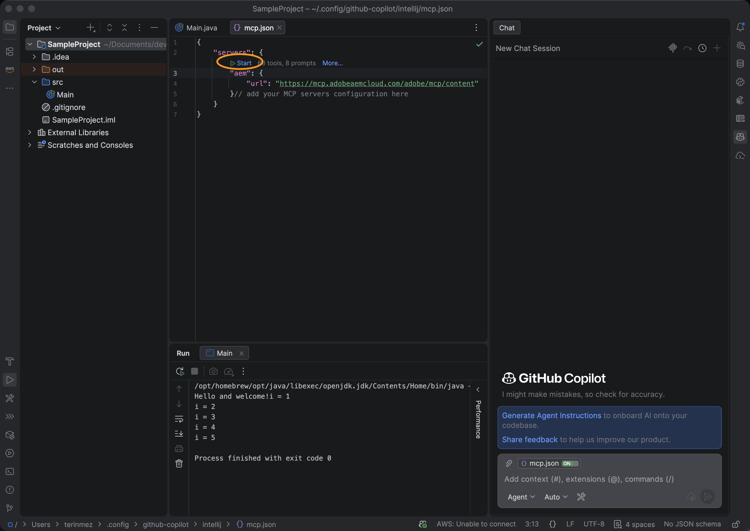
Task: Attach context using the paperclip icon
Action: click(509, 463)
